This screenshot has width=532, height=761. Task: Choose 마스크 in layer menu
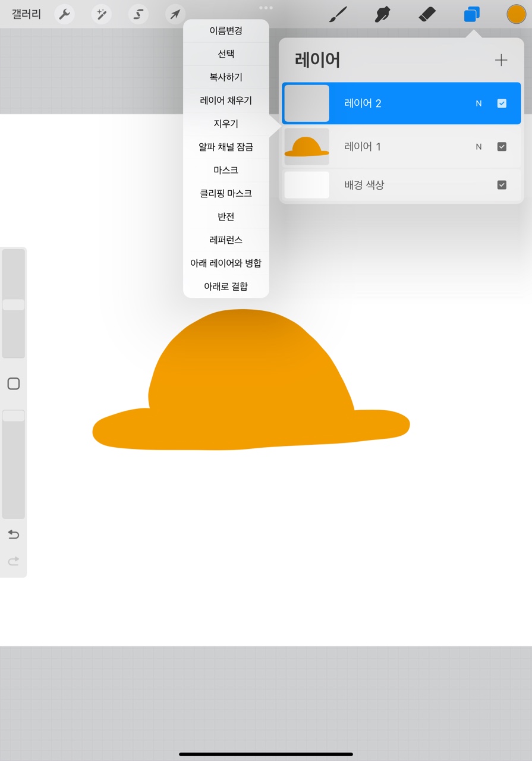click(x=226, y=170)
